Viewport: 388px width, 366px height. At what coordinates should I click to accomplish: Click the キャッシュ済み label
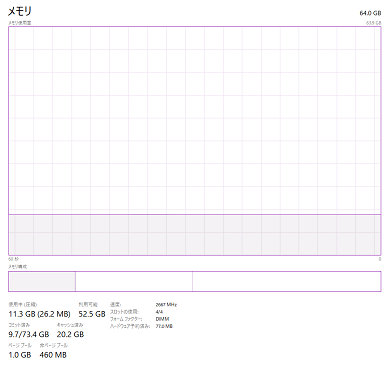click(70, 325)
